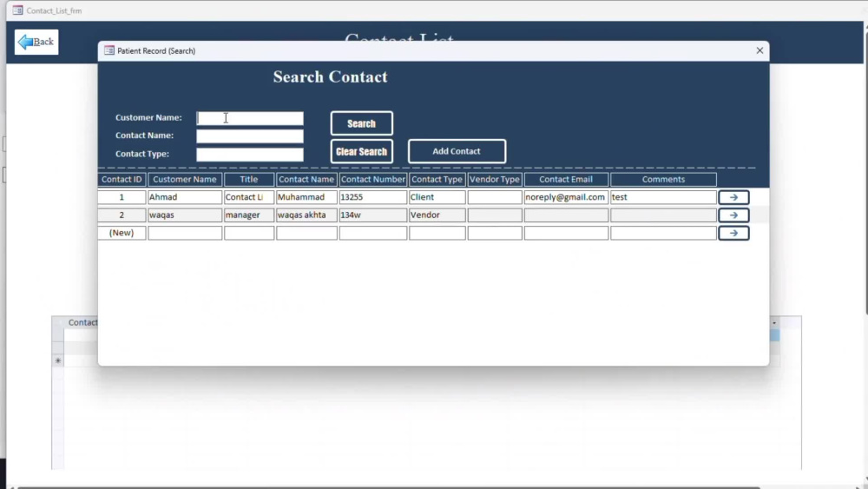
Task: Click the 134w contact number cell
Action: (x=373, y=215)
